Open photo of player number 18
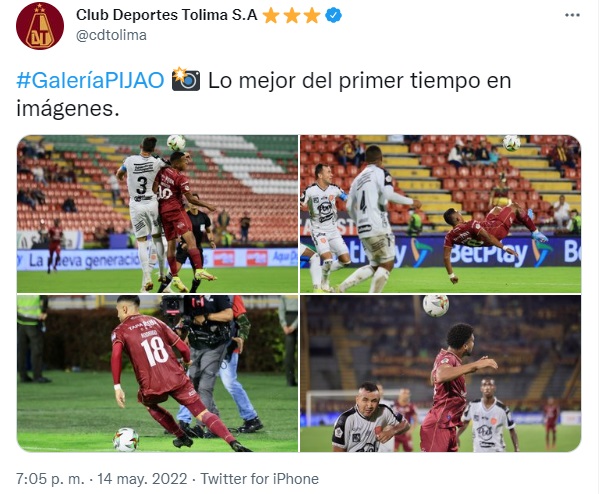The height and width of the screenshot is (494, 600). tap(157, 373)
